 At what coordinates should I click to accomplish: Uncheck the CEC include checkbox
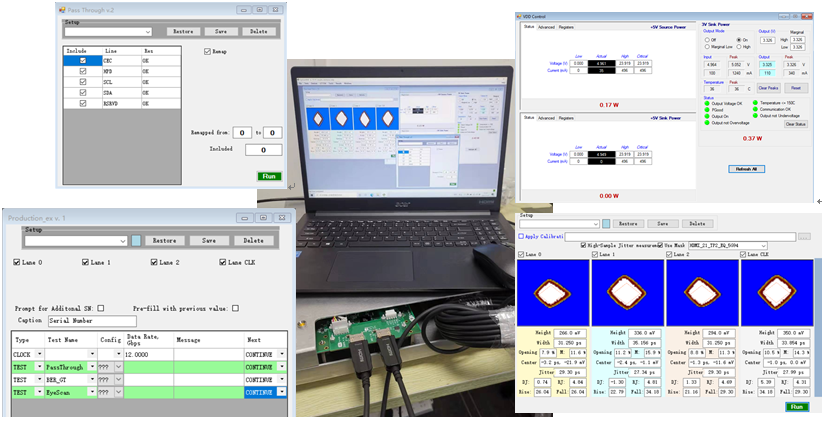coord(83,60)
